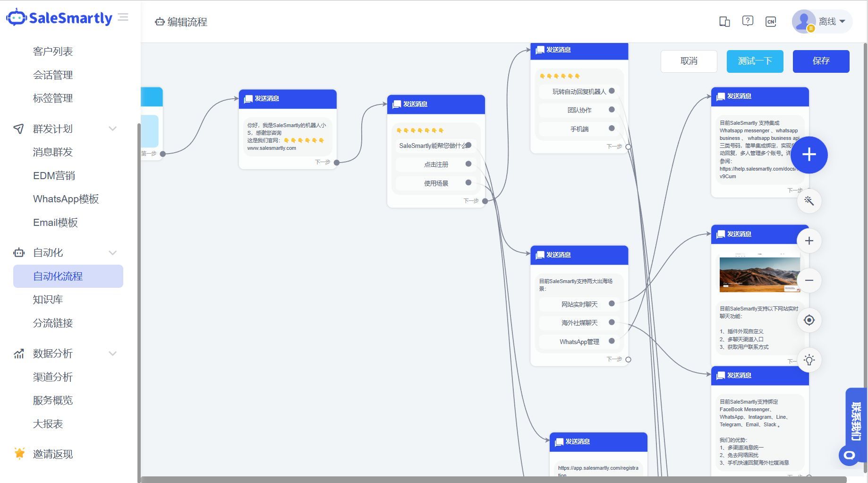Click the message icon of FaceBook Messenger node
The height and width of the screenshot is (483, 868).
point(721,376)
